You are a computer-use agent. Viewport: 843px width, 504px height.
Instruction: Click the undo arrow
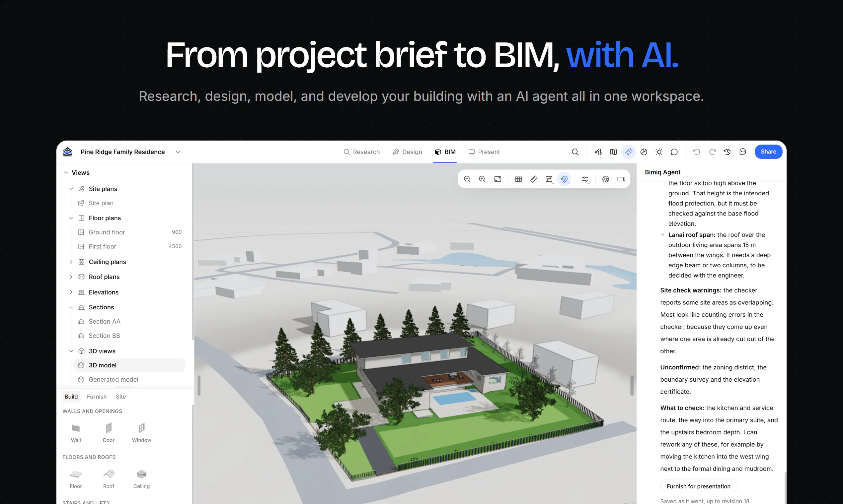point(697,152)
